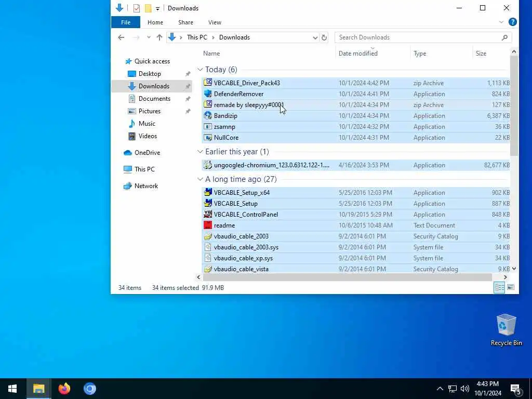Click the Properties checkmark icon in title bar

click(137, 8)
